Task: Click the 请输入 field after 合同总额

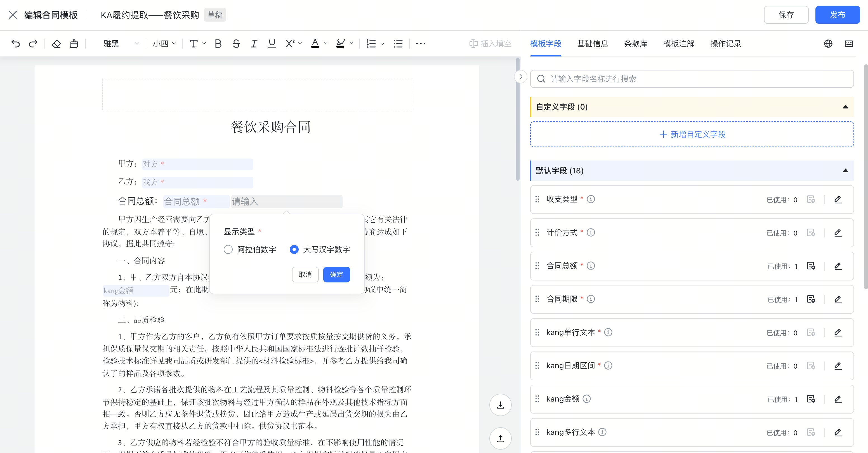Action: 286,202
